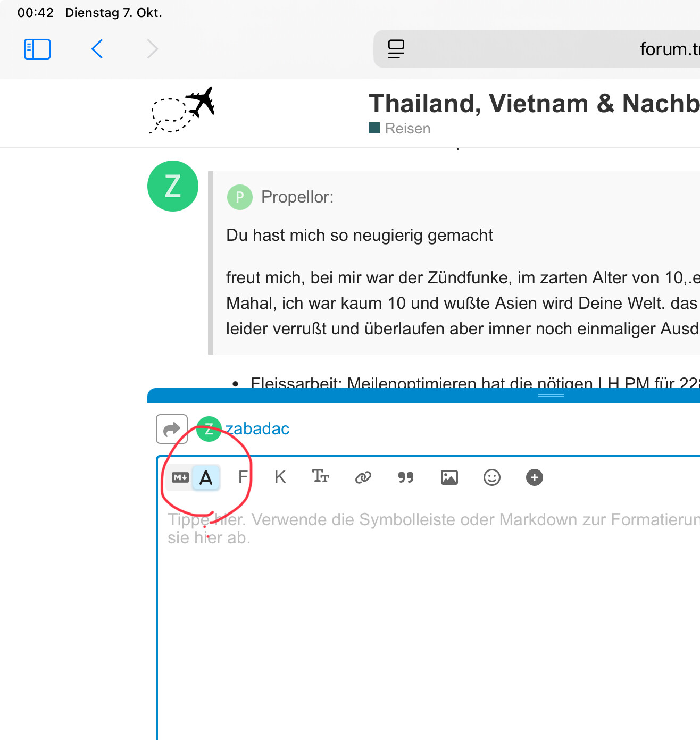
Task: Switch to rich text editor mode
Action: [x=206, y=477]
